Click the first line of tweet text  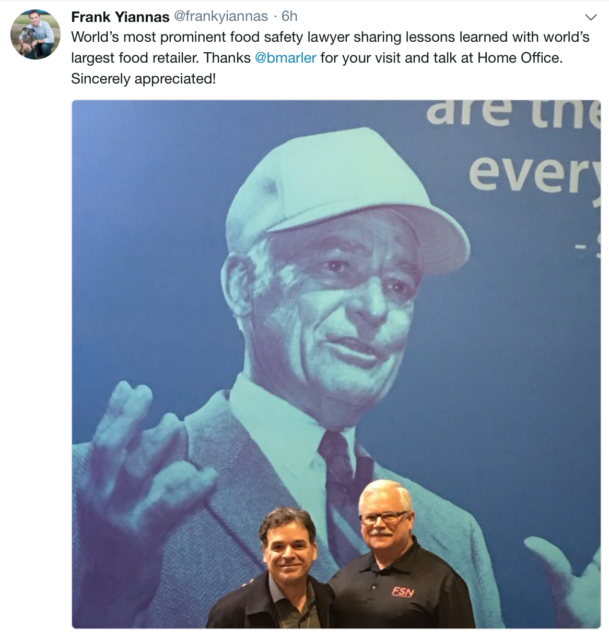(x=330, y=37)
